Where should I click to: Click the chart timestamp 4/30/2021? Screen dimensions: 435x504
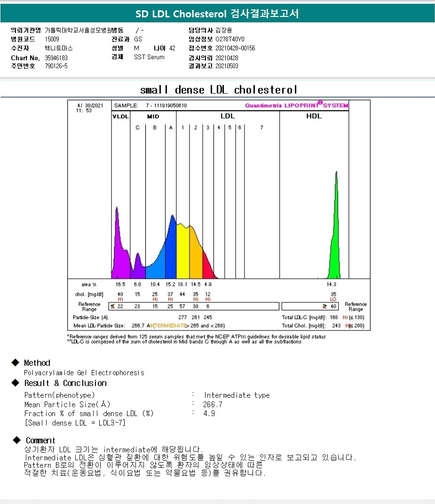point(90,105)
